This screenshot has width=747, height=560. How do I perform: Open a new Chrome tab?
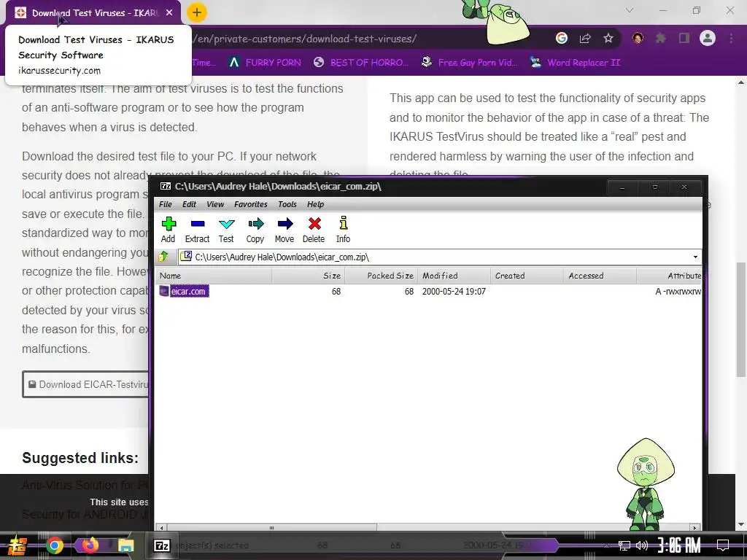click(x=197, y=12)
